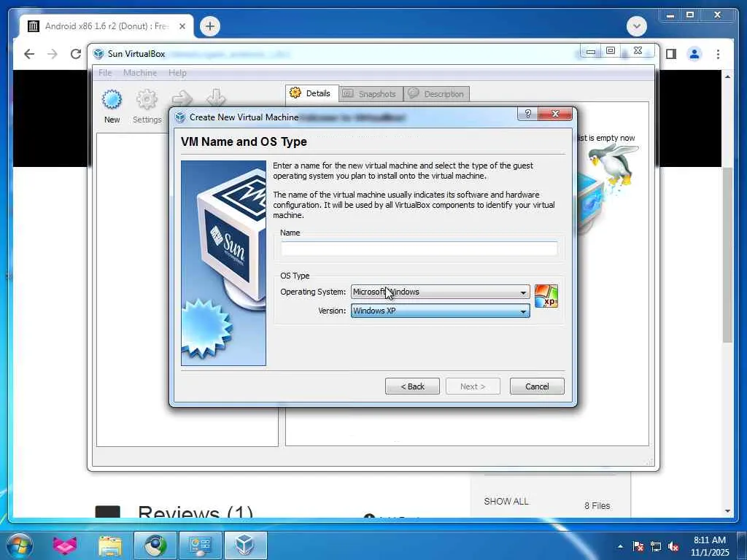This screenshot has width=747, height=560.
Task: Close the Create New Virtual Machine dialog
Action: coord(555,114)
